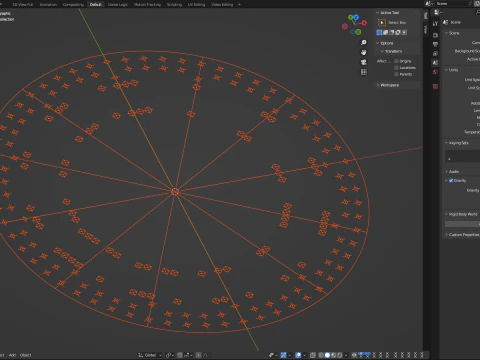The width and height of the screenshot is (480, 360).
Task: Enable the Affect Only Parents checkbox
Action: coord(396,74)
